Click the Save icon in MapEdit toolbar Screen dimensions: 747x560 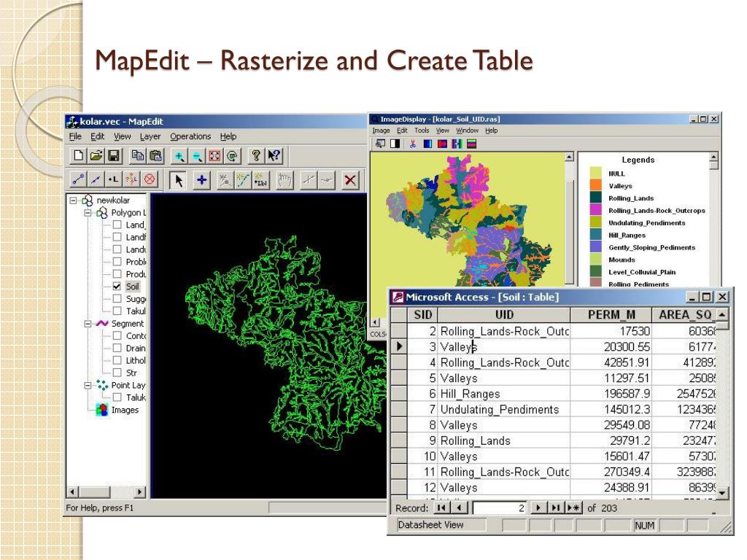click(x=114, y=156)
